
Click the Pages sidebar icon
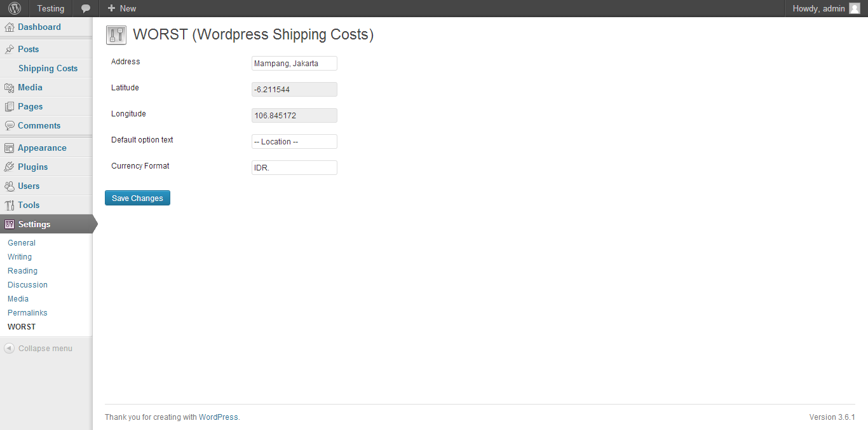[x=10, y=107]
